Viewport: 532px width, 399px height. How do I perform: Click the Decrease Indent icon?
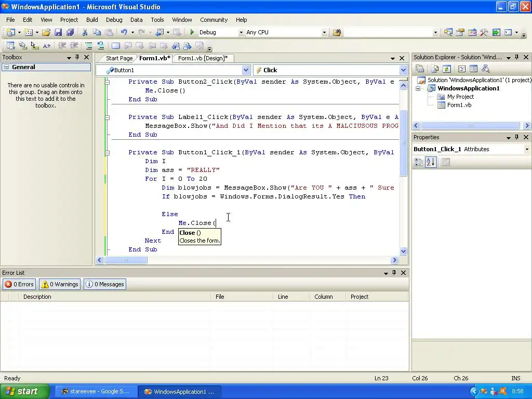[62, 46]
